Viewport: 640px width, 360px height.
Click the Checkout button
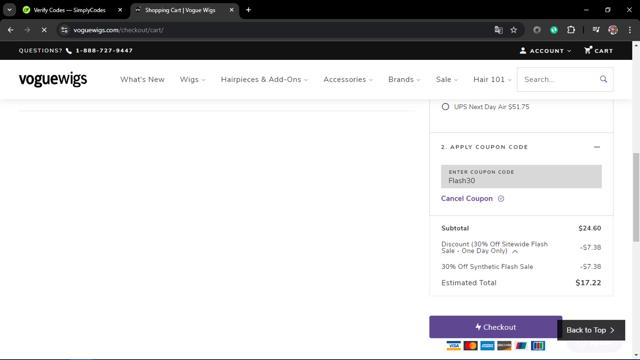click(496, 327)
